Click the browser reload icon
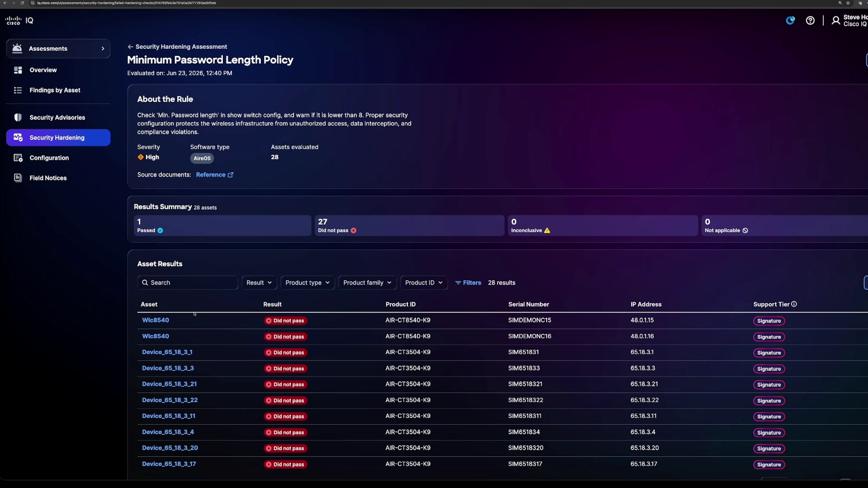 [x=22, y=3]
